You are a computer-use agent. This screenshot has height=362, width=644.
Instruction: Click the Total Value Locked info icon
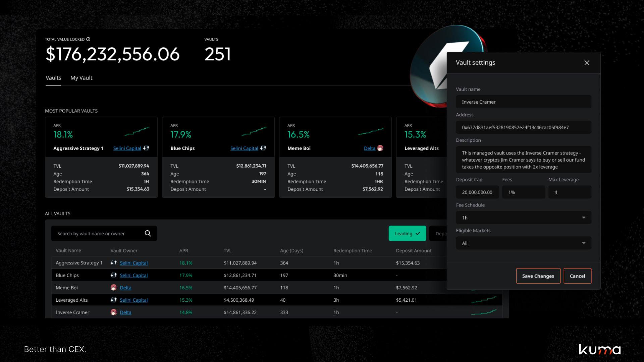pyautogui.click(x=88, y=39)
